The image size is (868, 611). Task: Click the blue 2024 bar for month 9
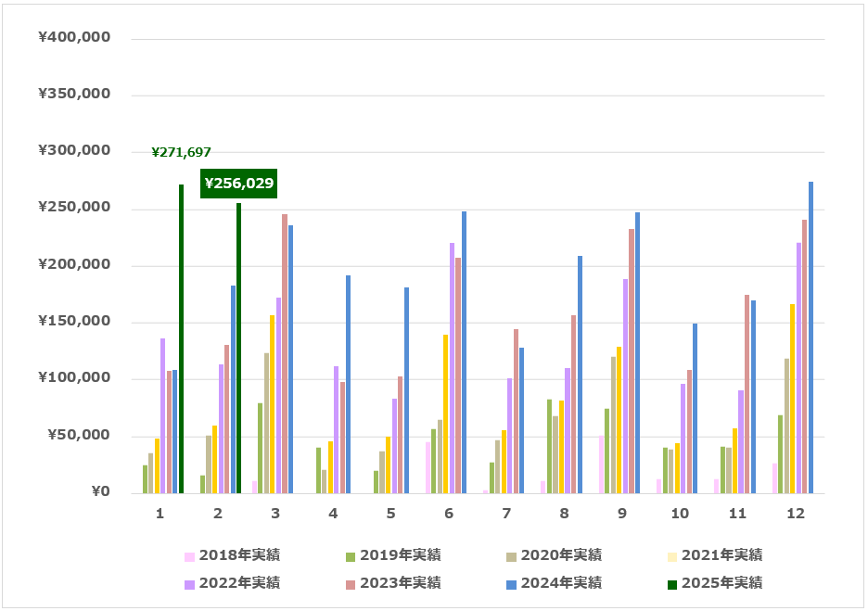[x=637, y=353]
